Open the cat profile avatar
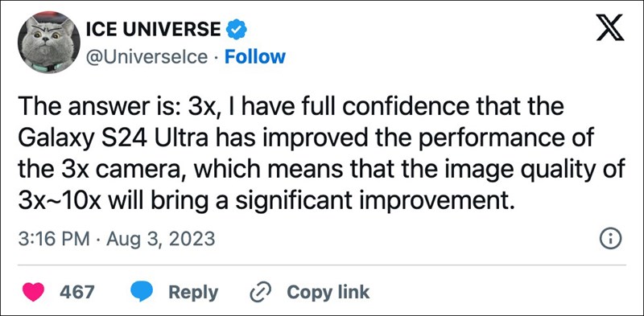The width and height of the screenshot is (644, 316). point(48,43)
